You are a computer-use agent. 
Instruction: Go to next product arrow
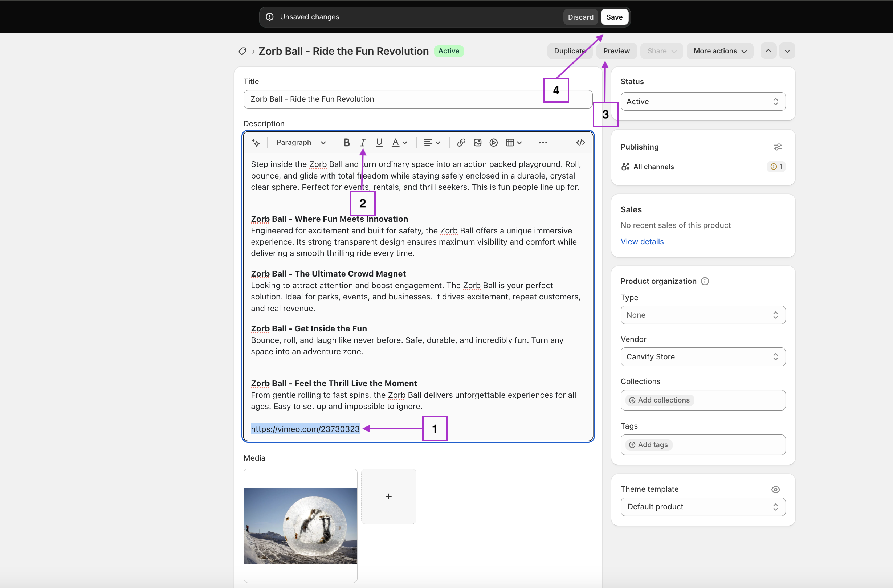[787, 51]
